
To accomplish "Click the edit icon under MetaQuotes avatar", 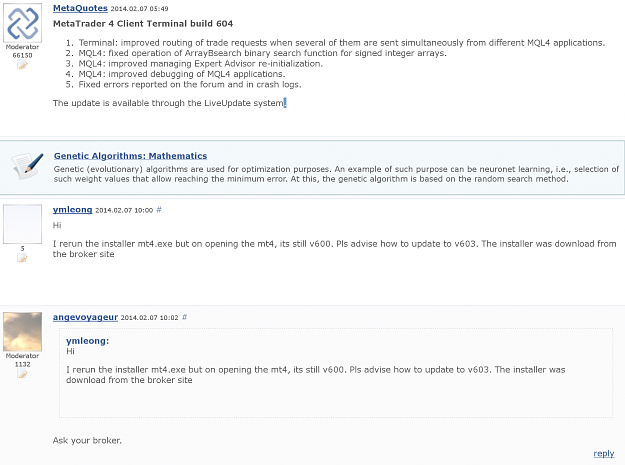I will 22,65.
